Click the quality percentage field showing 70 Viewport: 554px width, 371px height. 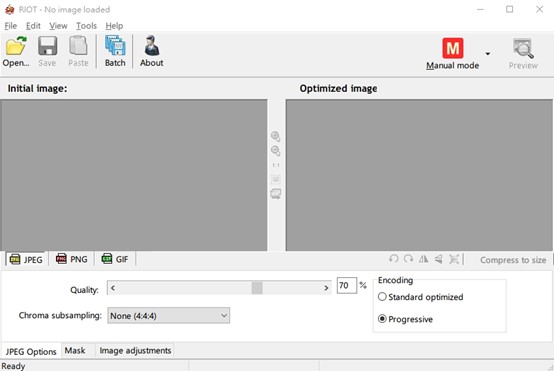click(347, 285)
